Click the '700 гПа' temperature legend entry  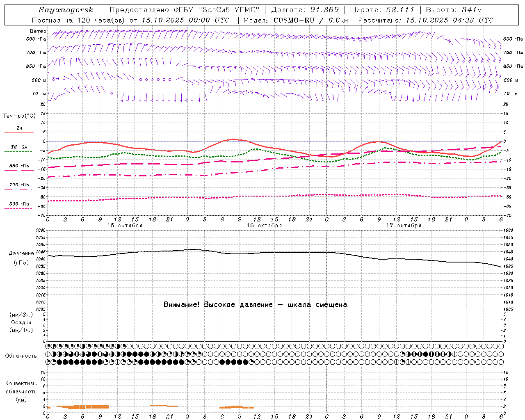pos(19,185)
